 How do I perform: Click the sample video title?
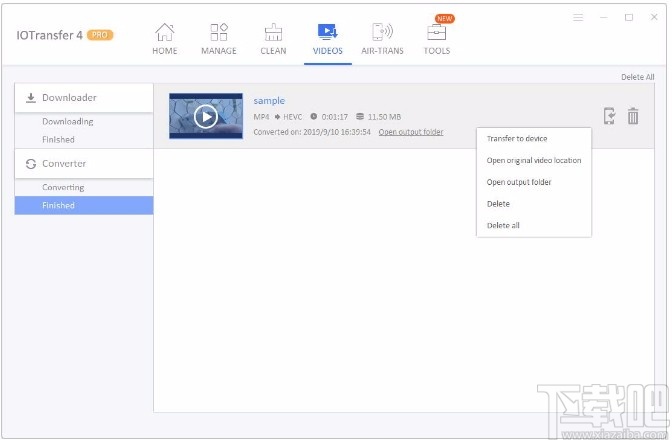point(269,101)
